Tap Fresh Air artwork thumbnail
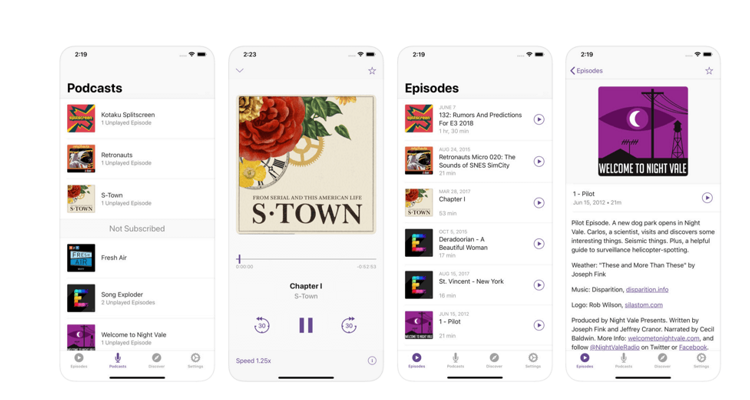Screen dimensions: 750x400 coord(81,257)
